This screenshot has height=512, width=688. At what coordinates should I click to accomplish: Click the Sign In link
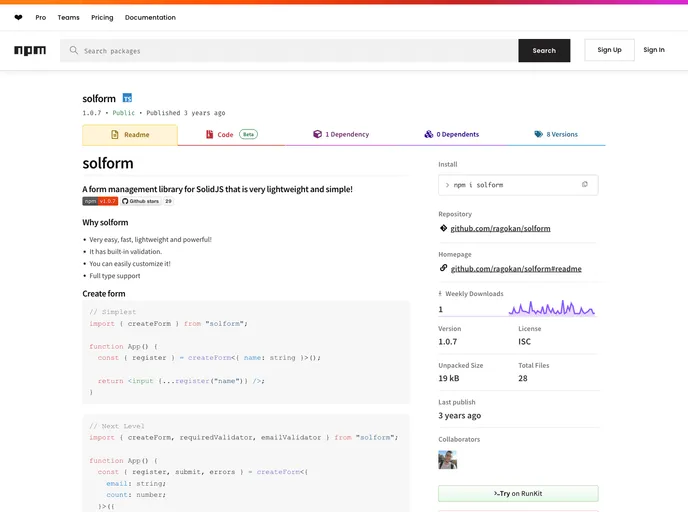(x=654, y=50)
